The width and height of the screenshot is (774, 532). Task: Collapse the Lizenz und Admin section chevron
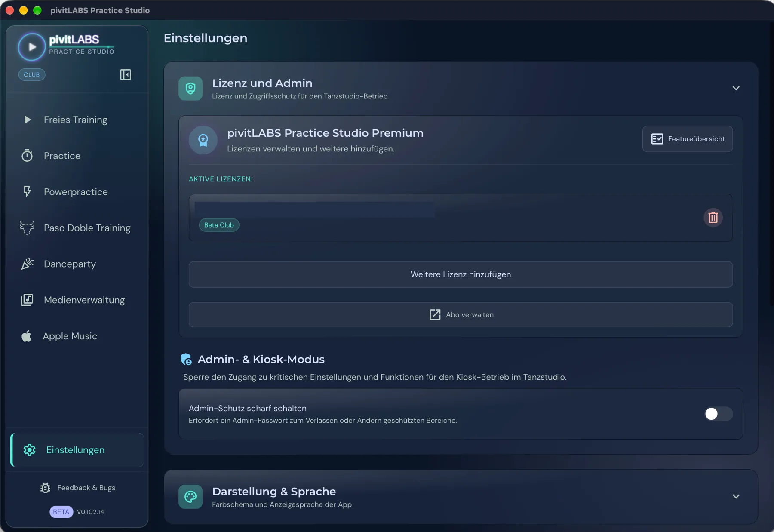pos(736,88)
